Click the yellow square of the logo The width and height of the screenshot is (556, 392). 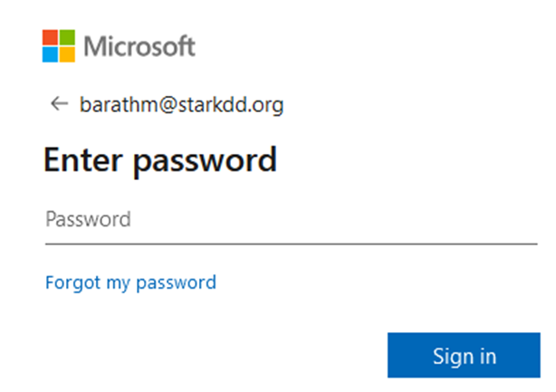point(67,54)
